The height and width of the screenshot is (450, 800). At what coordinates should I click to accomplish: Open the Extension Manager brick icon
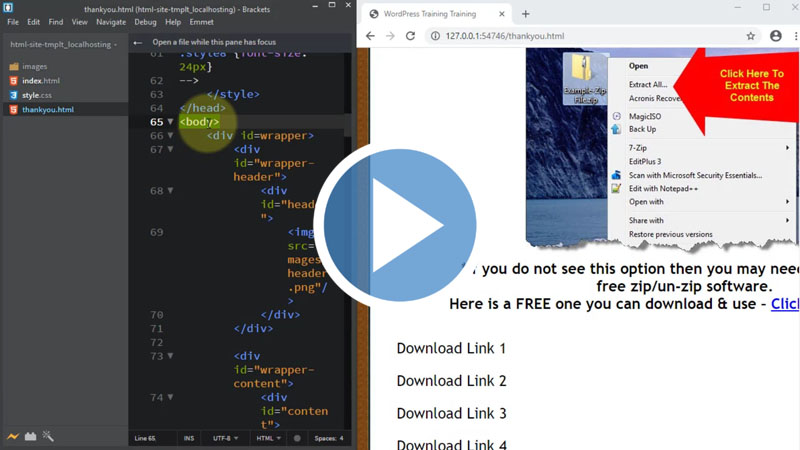point(30,437)
